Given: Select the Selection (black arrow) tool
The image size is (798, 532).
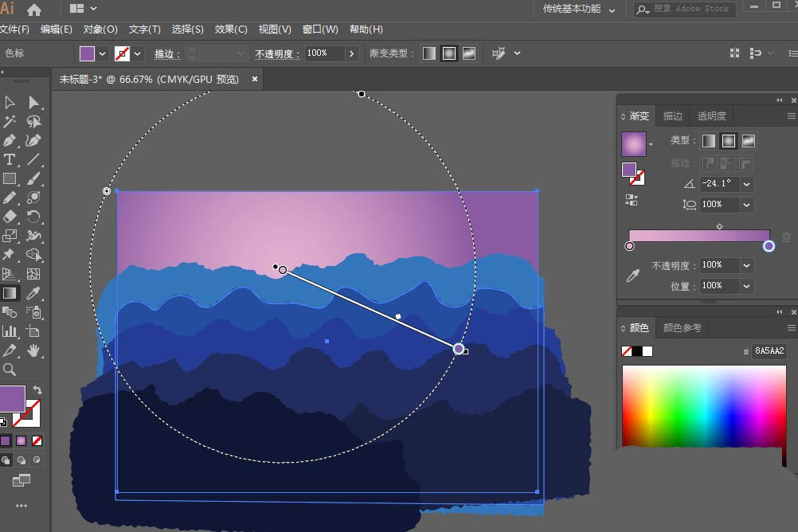Looking at the screenshot, I should [x=10, y=102].
